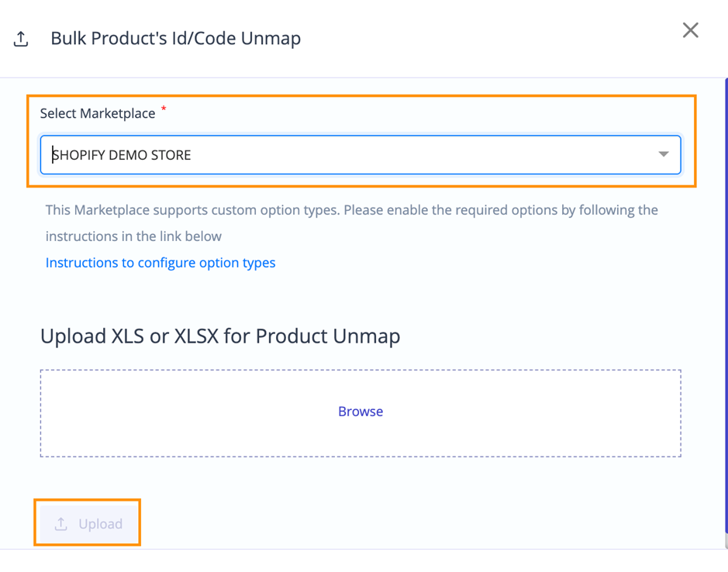Click the disabled Upload button
This screenshot has height=572, width=728.
tap(88, 524)
